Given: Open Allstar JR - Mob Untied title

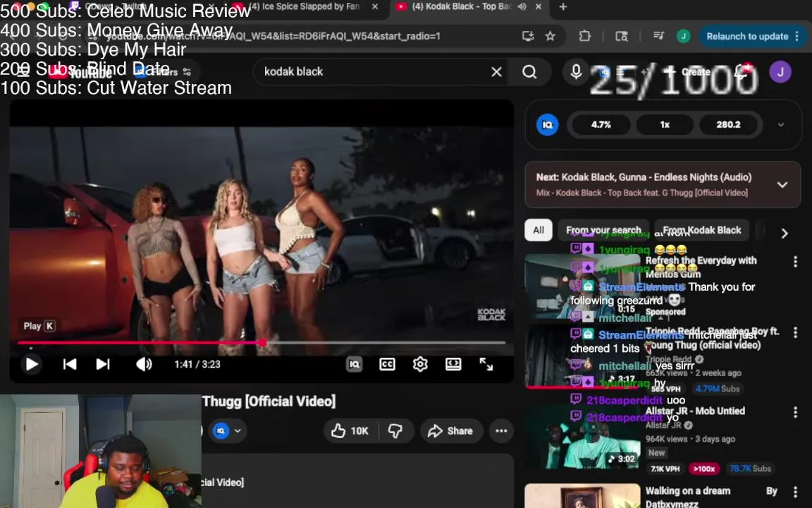Looking at the screenshot, I should (x=695, y=411).
